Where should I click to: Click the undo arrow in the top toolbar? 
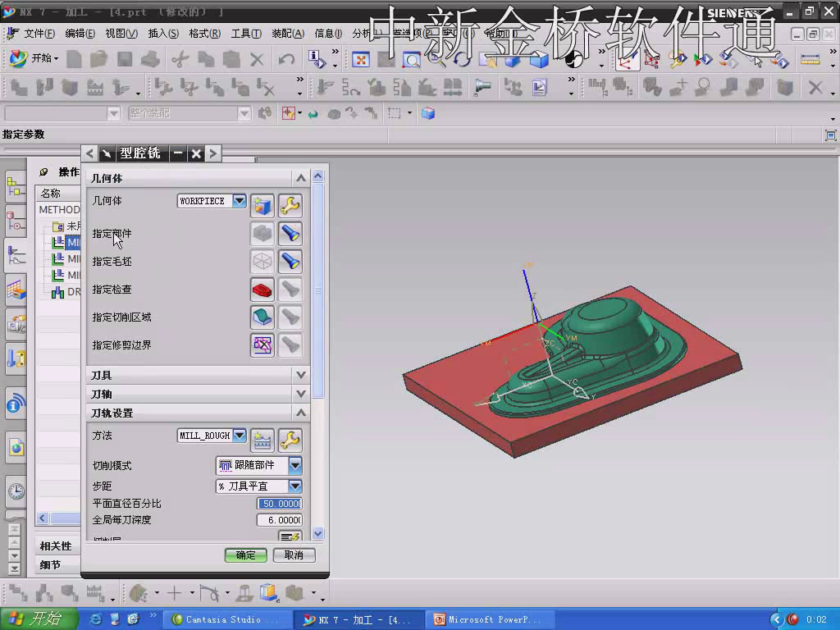pos(286,59)
